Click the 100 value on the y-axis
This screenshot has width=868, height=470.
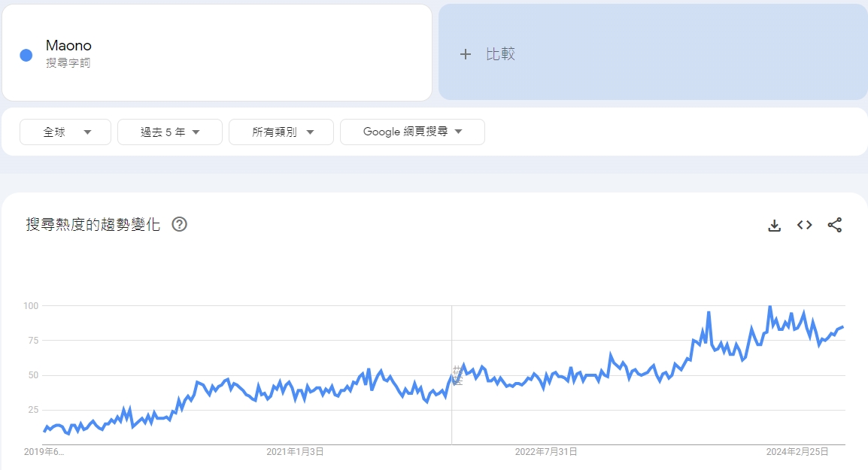click(31, 305)
